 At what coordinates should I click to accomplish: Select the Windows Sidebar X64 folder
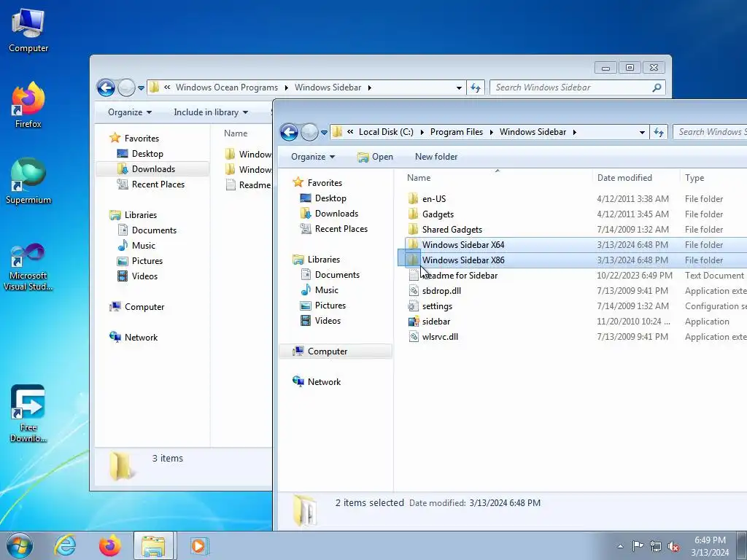click(x=462, y=245)
